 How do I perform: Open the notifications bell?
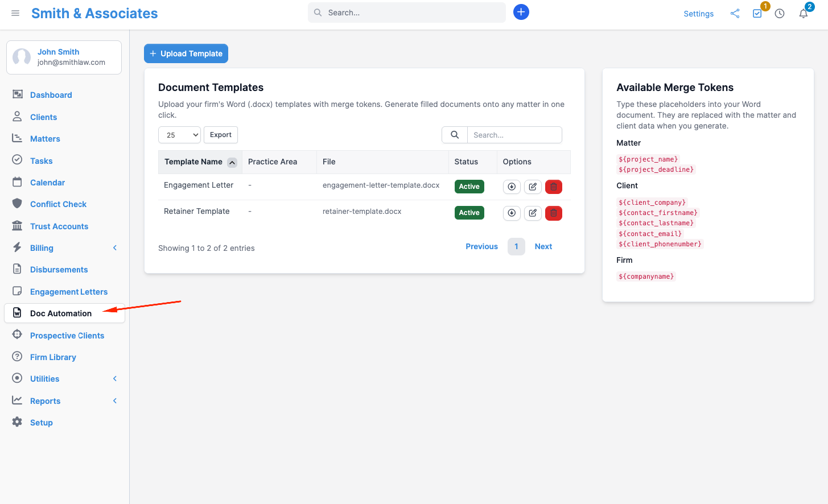coord(803,14)
